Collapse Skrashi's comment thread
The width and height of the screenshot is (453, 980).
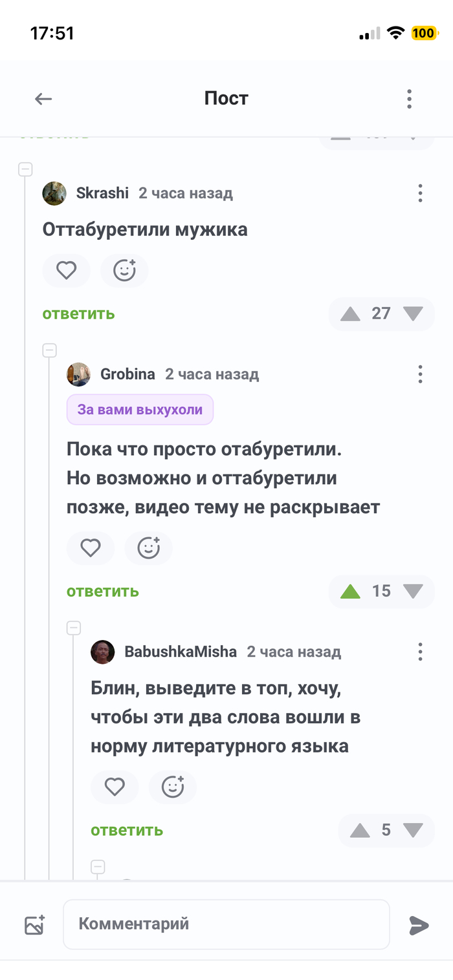pos(26,169)
